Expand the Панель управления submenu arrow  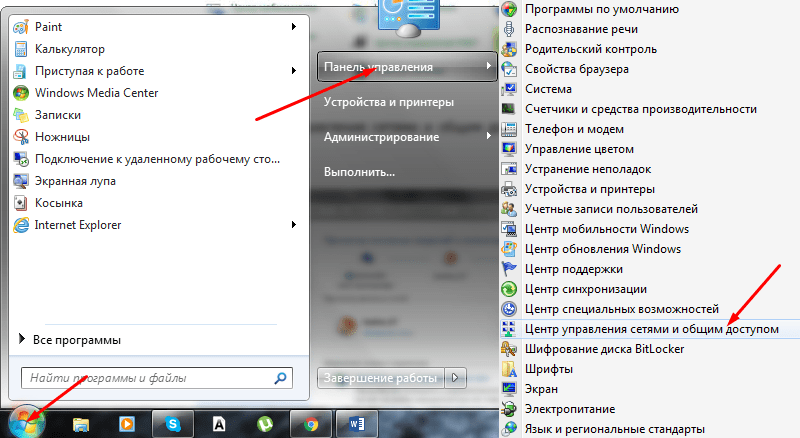[489, 66]
